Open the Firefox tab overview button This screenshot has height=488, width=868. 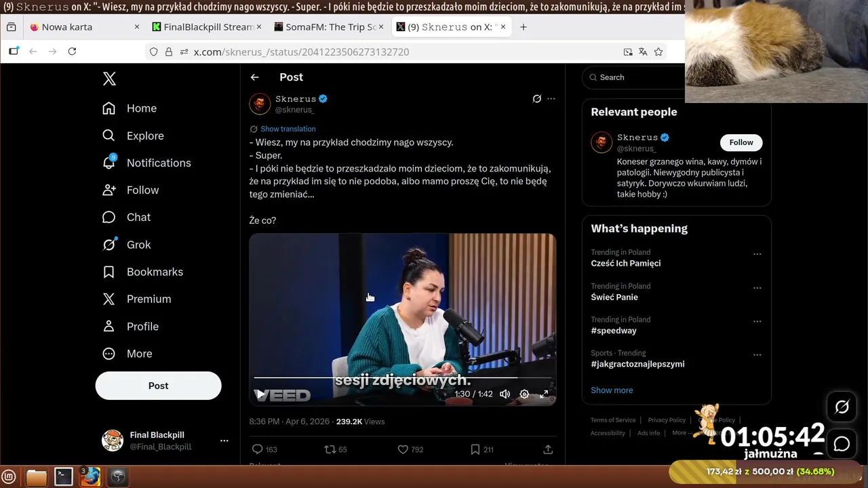click(x=12, y=27)
